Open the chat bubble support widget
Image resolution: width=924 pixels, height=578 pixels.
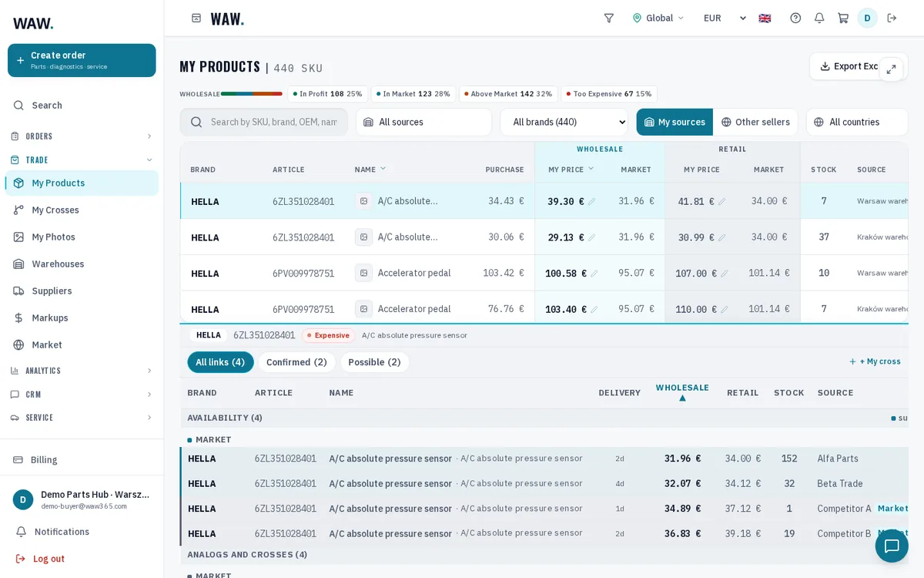(892, 546)
